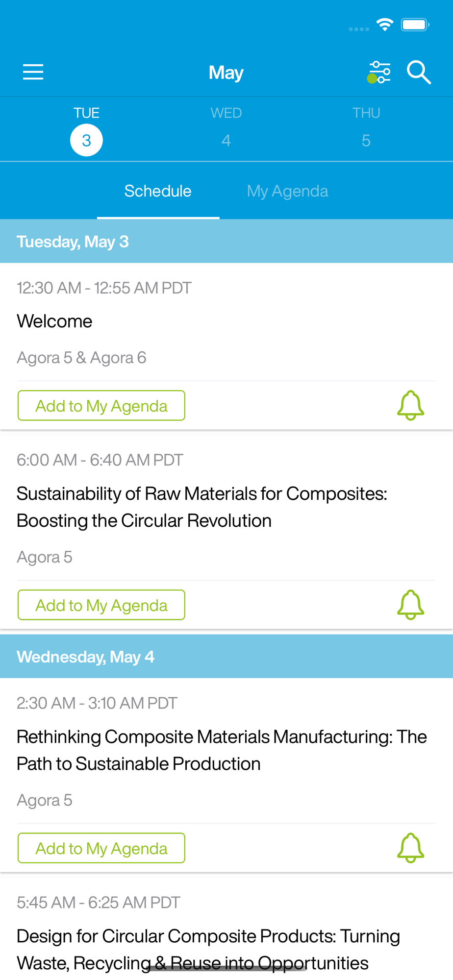Switch to the My Agenda tab

(287, 191)
